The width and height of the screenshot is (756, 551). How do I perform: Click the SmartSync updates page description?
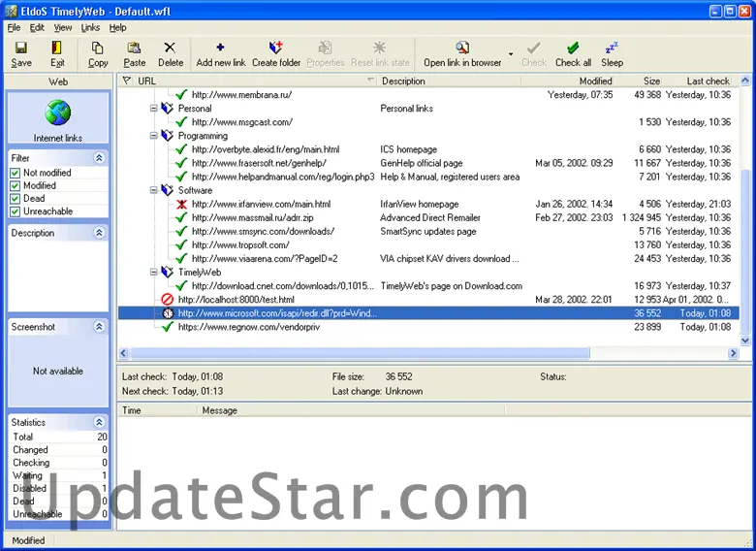427,231
